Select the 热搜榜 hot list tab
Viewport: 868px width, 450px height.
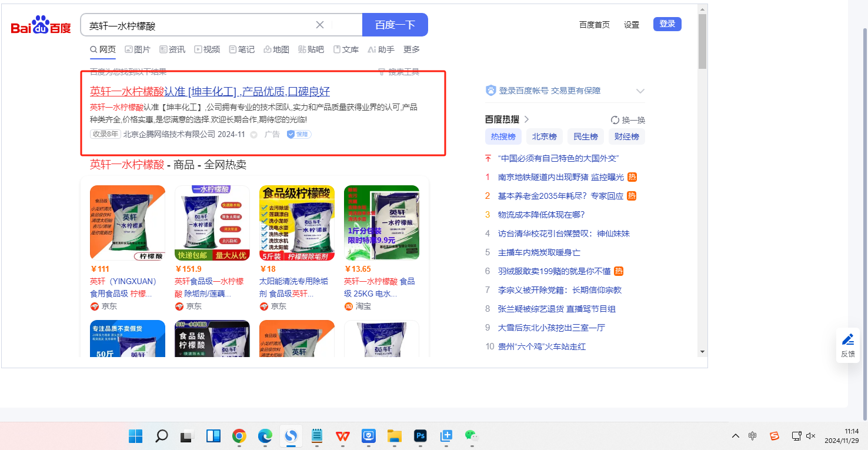(x=503, y=136)
